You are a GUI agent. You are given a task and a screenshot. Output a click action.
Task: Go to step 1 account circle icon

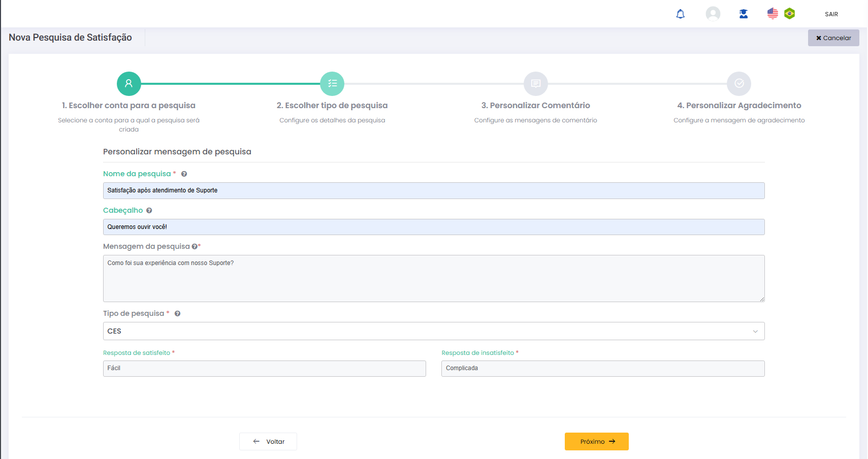pyautogui.click(x=129, y=84)
